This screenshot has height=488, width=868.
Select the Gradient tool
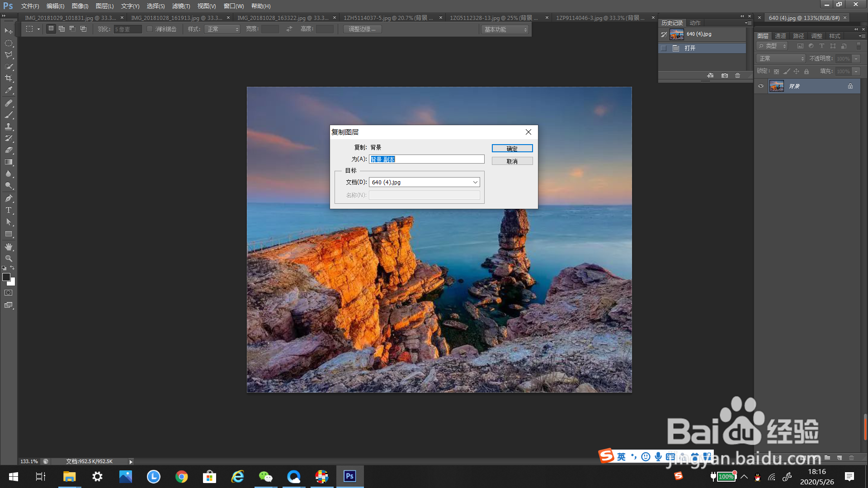point(9,162)
